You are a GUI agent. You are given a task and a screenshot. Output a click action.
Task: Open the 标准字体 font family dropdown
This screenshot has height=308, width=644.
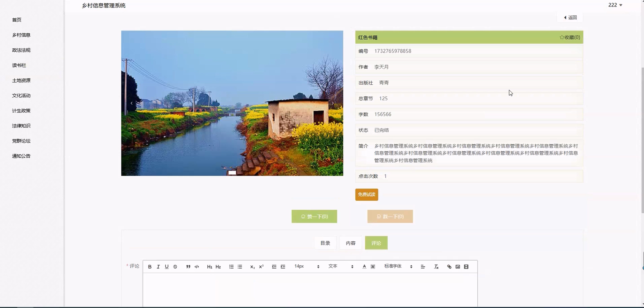point(398,266)
